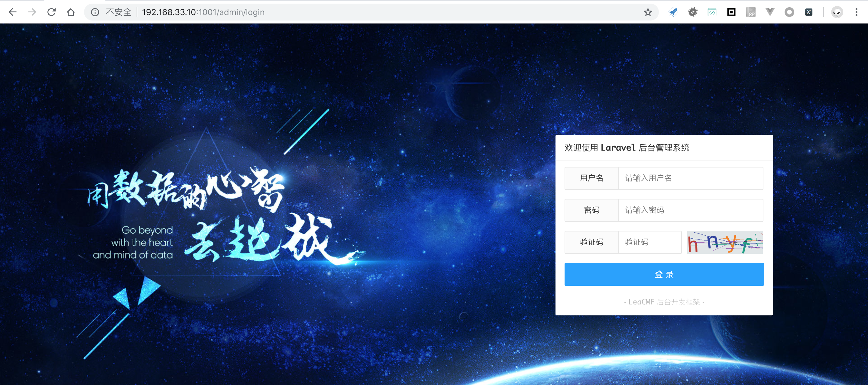868x385 pixels.
Task: Click the gray circle extension icon
Action: click(x=789, y=12)
